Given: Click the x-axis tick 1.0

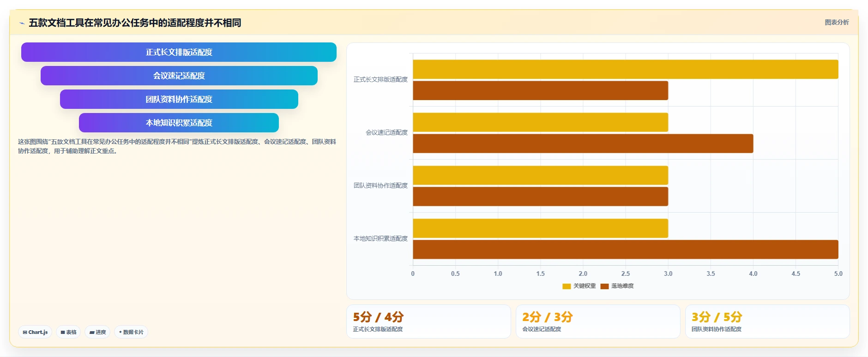Looking at the screenshot, I should [498, 274].
